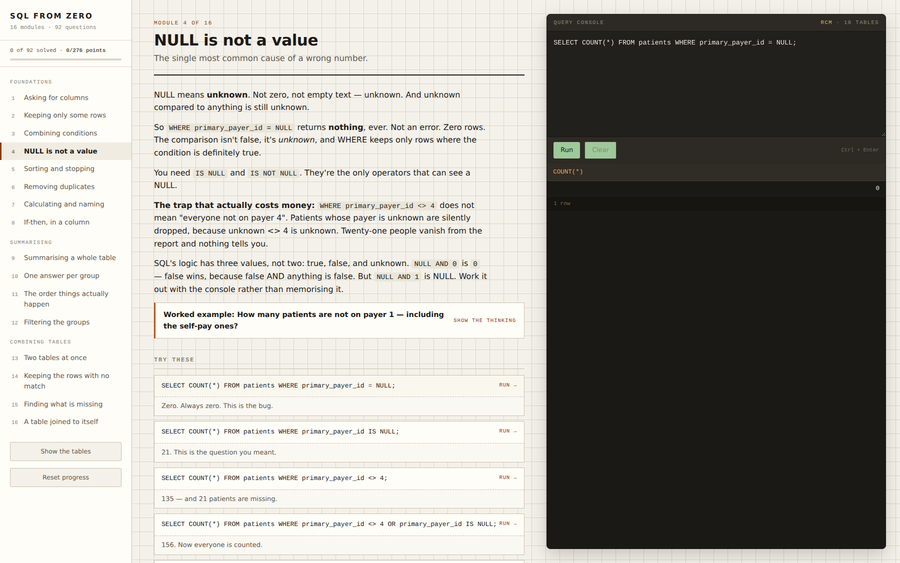Clear the query console
Viewport: 900px width, 563px height.
(x=600, y=150)
